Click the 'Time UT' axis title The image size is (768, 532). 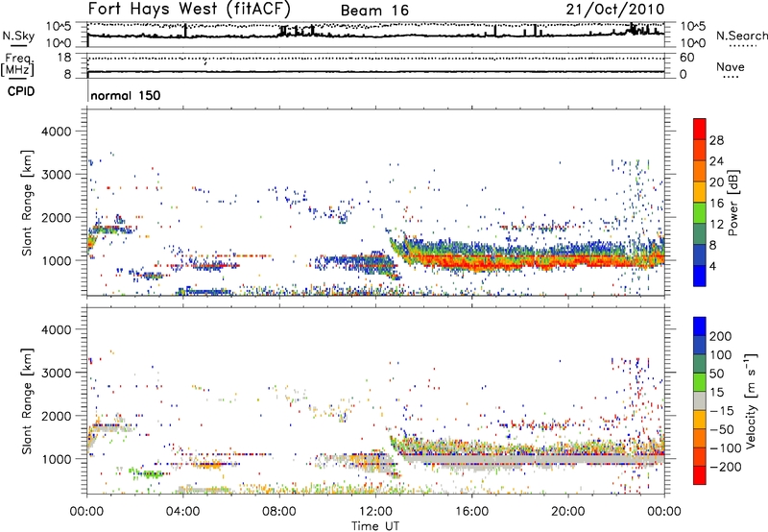click(x=375, y=526)
